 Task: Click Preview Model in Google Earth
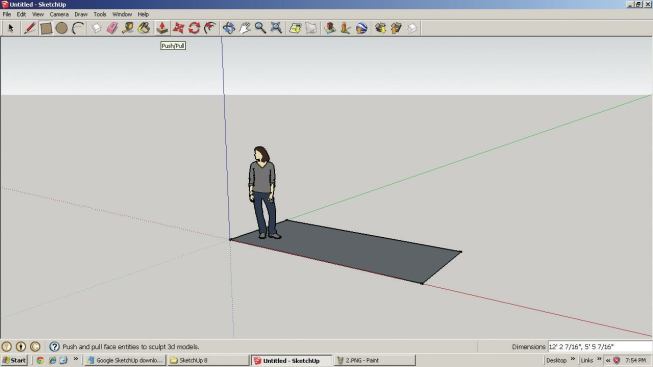coord(361,28)
